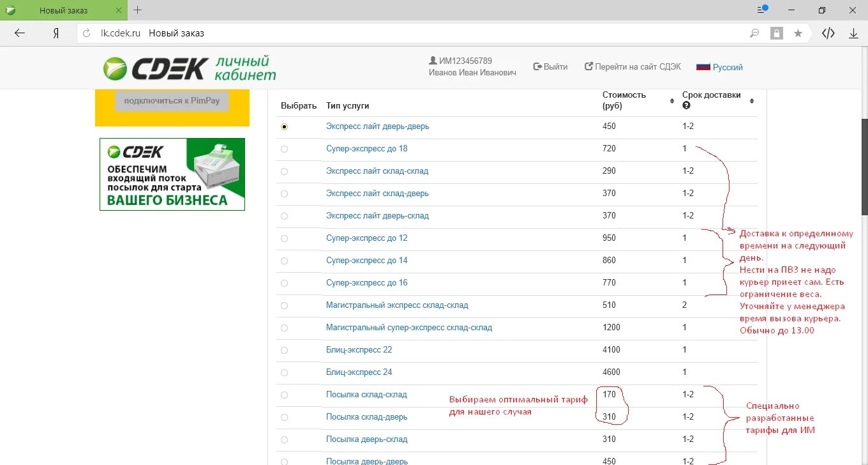The height and width of the screenshot is (465, 868).
Task: Select Магистральный экспресс склад-склад radio button
Action: click(284, 305)
